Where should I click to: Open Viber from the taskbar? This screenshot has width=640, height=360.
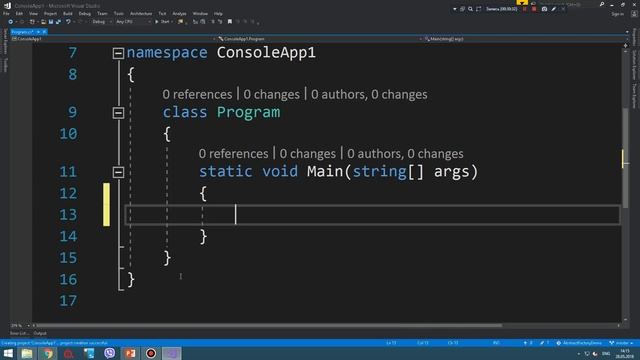click(109, 353)
